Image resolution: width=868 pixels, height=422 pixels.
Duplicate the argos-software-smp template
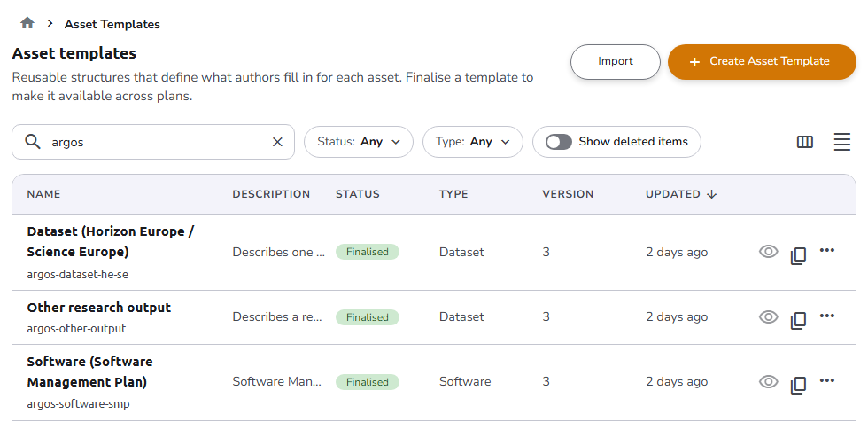798,385
